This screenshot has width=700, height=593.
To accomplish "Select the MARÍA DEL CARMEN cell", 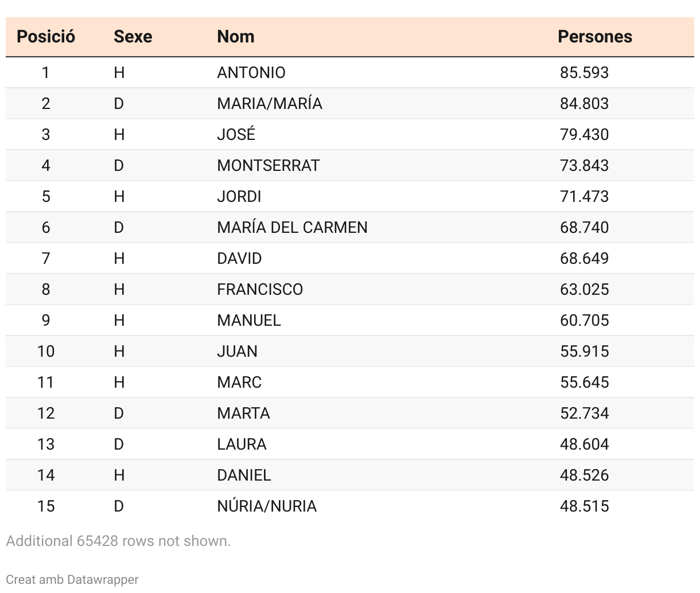I will (x=292, y=228).
